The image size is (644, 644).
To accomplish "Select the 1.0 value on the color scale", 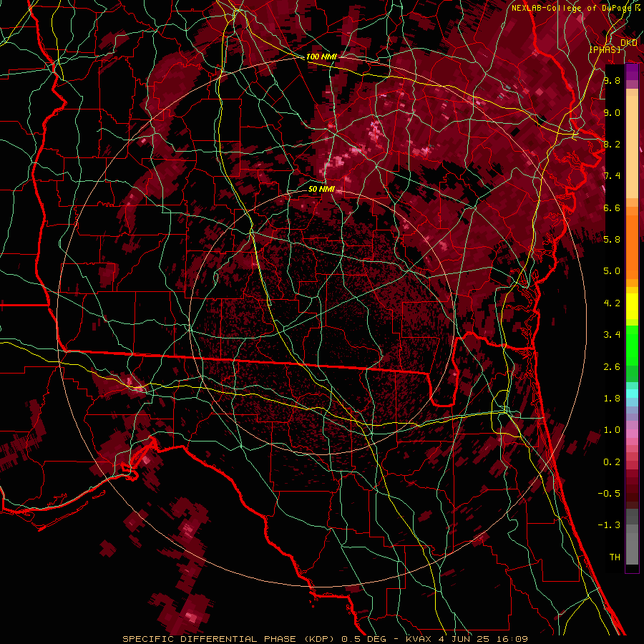I will tap(612, 430).
